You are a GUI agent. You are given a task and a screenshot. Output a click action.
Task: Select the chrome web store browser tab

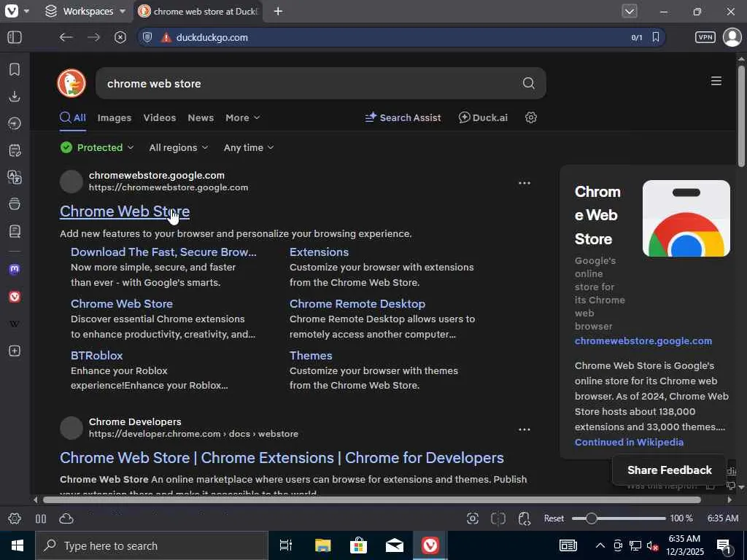(x=198, y=12)
